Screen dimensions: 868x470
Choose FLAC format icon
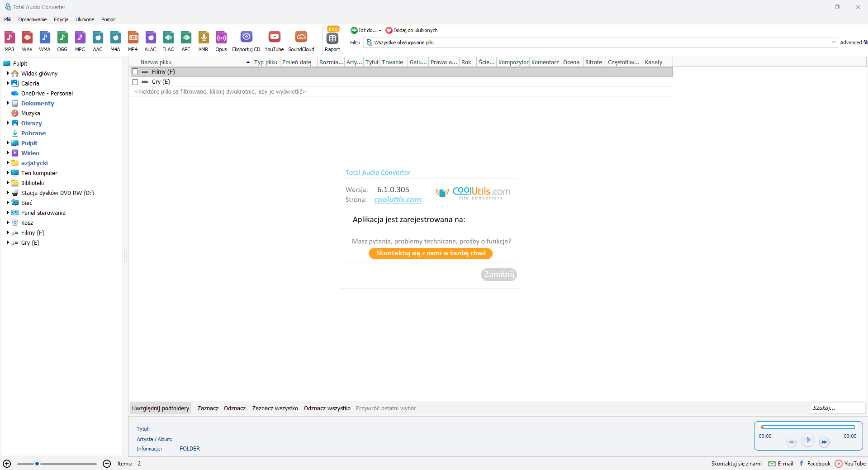(168, 41)
